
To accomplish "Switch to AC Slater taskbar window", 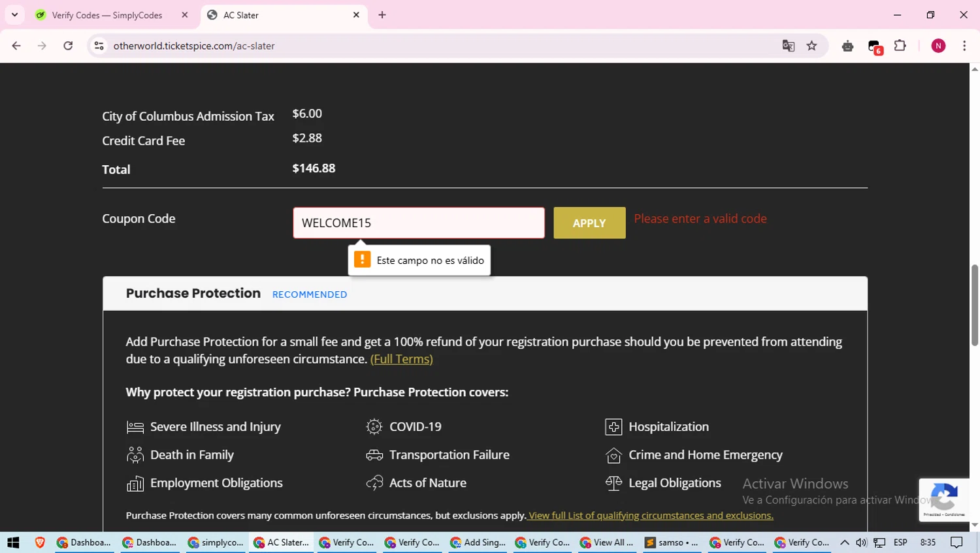I will pos(281,543).
